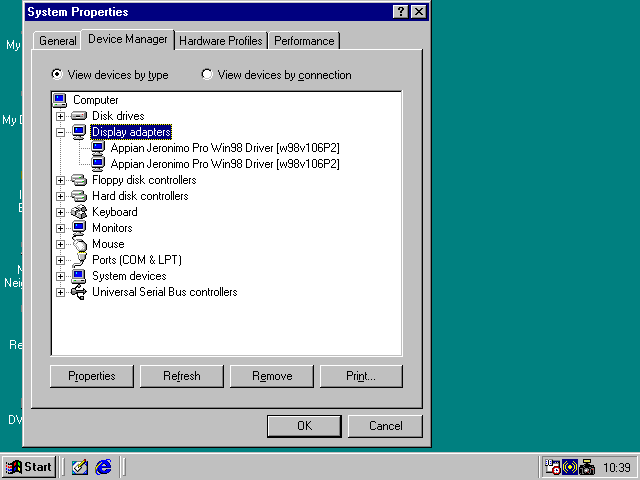Click the yellow broadcast tray icon

(570, 467)
